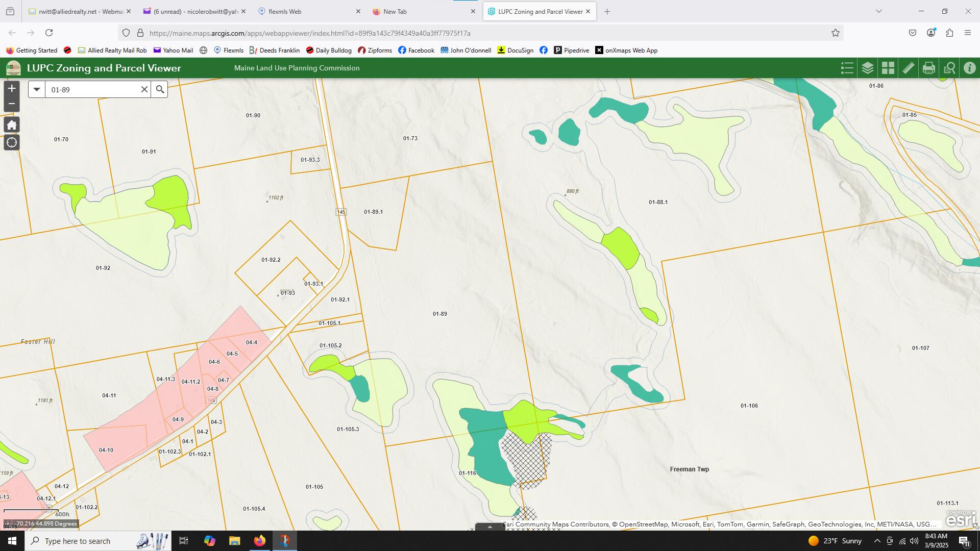Switch to the flexmls Web tab
The height and width of the screenshot is (551, 980).
click(x=285, y=11)
